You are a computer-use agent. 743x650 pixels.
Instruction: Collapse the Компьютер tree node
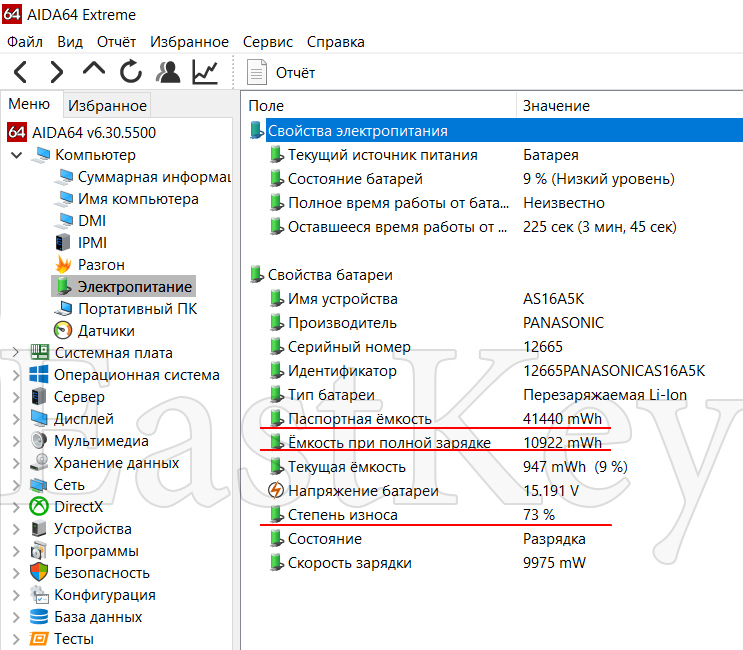coord(17,155)
